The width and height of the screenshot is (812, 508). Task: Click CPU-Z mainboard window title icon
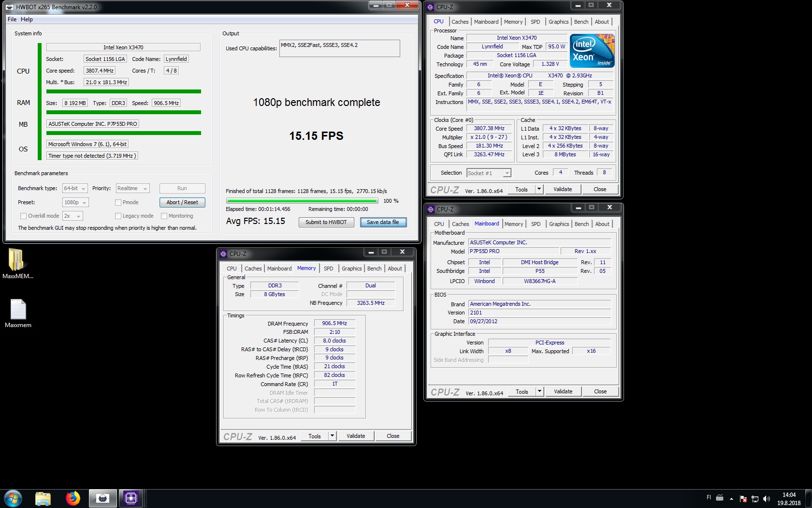click(x=431, y=209)
